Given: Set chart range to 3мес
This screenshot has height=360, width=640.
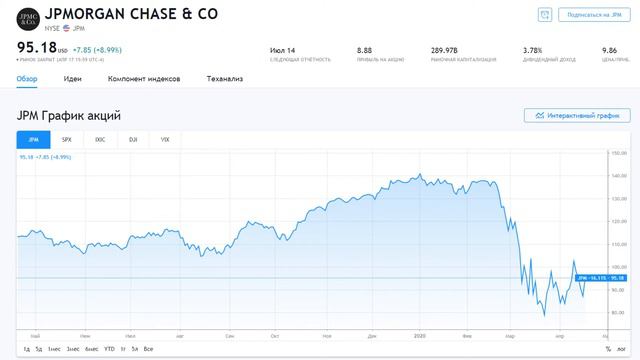Looking at the screenshot, I should (73, 349).
